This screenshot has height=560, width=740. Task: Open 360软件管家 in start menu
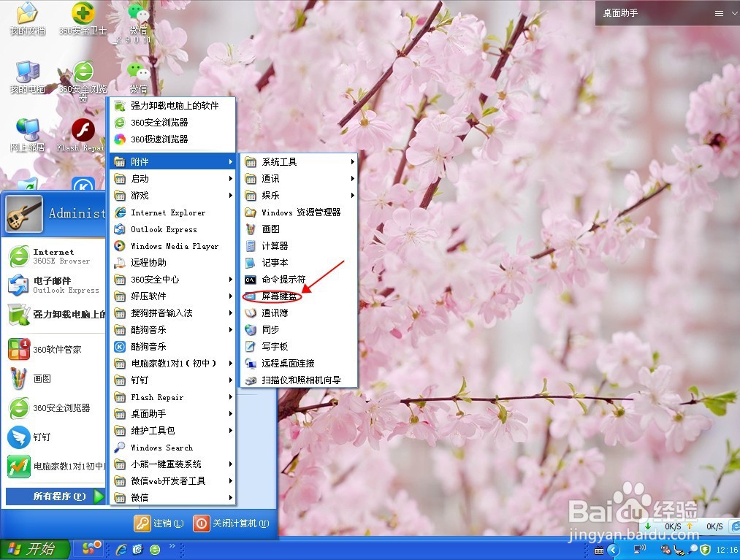tap(56, 350)
